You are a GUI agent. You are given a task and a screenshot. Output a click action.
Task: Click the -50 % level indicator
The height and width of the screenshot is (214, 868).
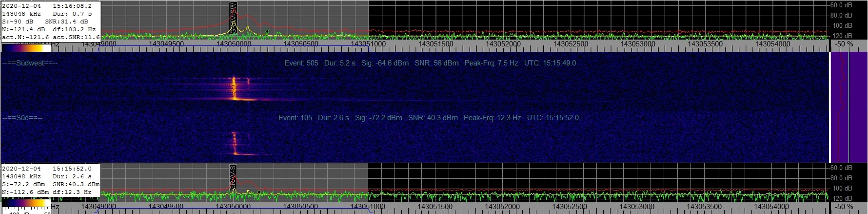coord(844,44)
